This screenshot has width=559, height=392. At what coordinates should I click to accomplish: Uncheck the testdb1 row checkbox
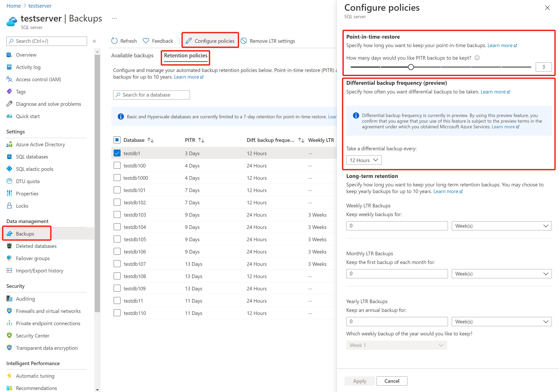[117, 153]
